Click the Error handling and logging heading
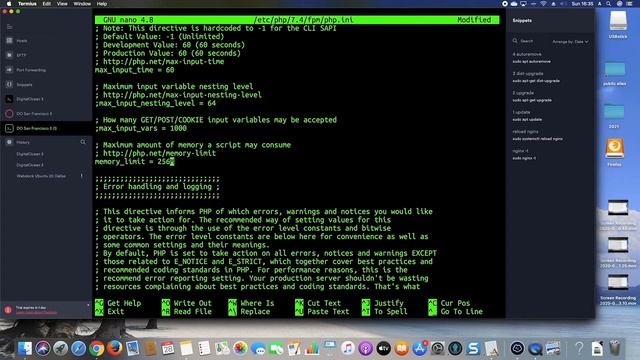 pyautogui.click(x=157, y=187)
